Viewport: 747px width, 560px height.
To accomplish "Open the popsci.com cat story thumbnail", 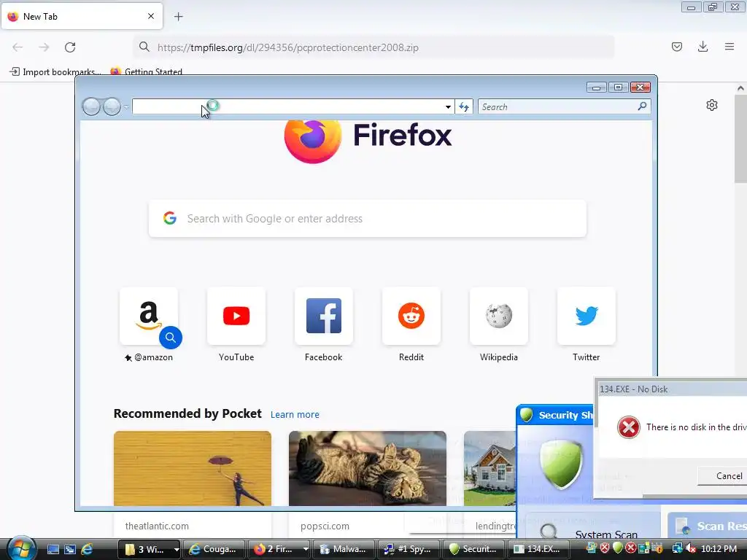I will point(368,469).
